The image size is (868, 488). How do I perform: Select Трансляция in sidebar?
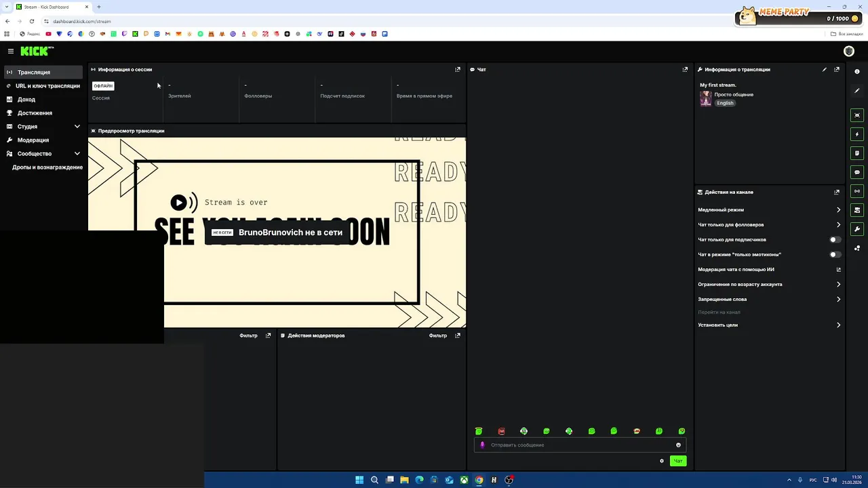pos(43,73)
